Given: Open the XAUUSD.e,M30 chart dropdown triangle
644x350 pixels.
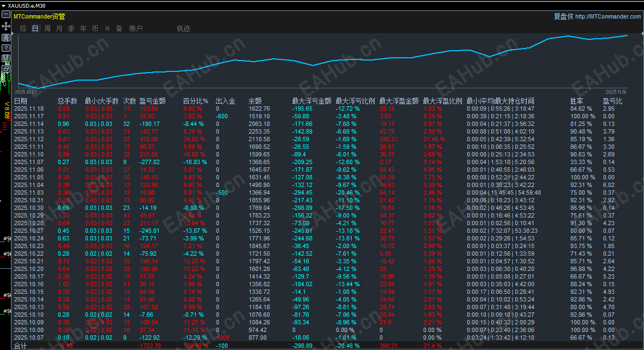Looking at the screenshot, I should pyautogui.click(x=3, y=6).
